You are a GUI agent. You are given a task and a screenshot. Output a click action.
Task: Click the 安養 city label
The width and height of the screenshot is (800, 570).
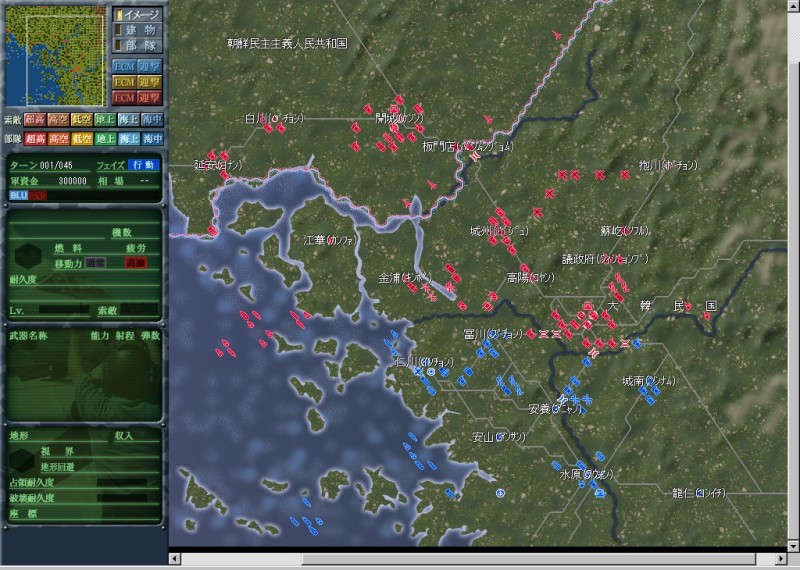click(556, 409)
